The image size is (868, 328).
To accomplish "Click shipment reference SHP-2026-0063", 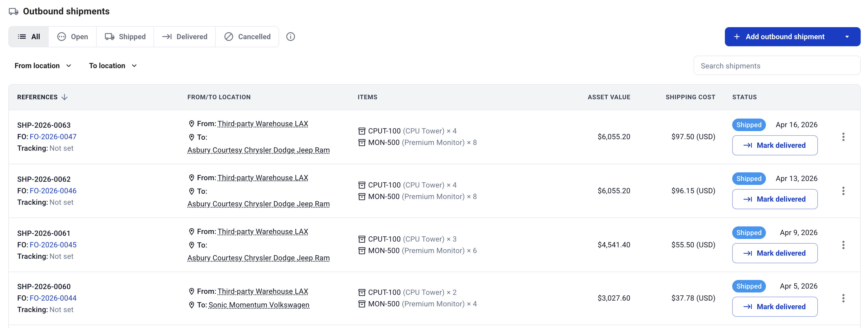I will (44, 125).
